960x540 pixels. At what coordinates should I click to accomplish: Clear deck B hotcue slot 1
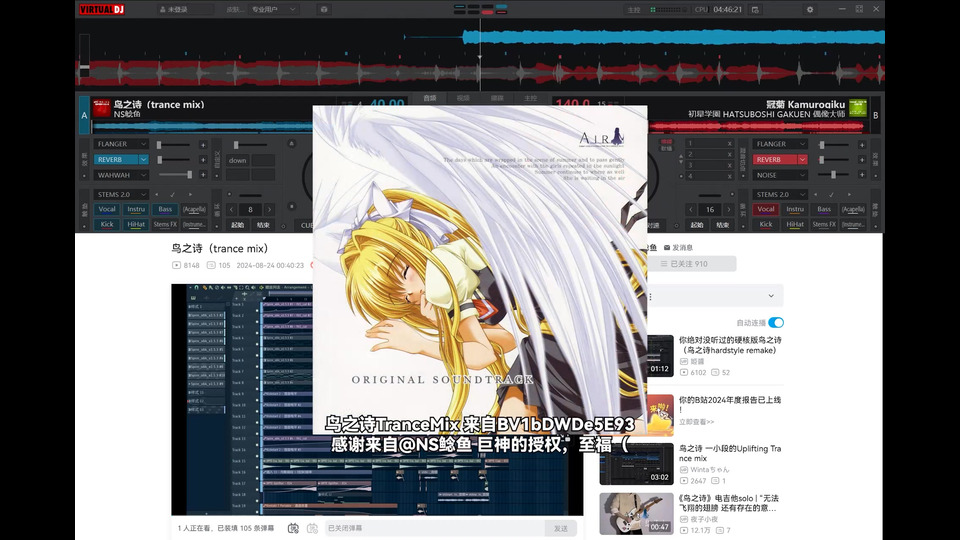coord(729,143)
